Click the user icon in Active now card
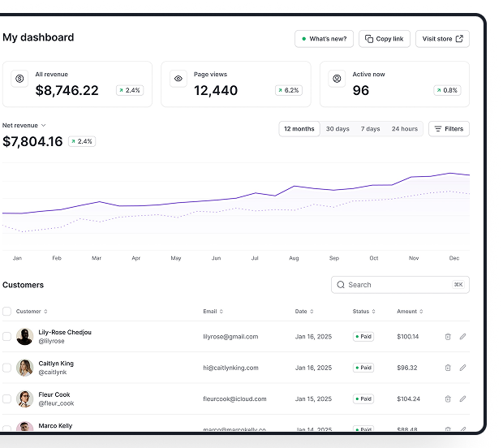503x448 pixels. (337, 79)
